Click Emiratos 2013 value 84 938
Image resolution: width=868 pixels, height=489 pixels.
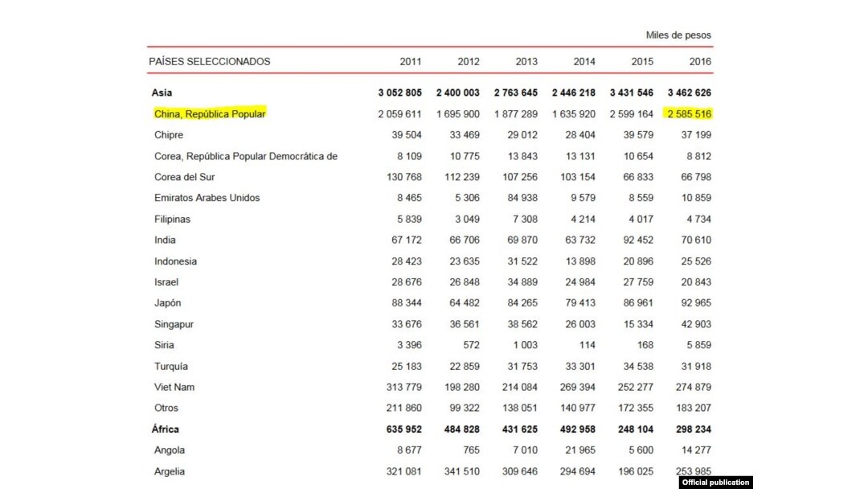pos(522,198)
